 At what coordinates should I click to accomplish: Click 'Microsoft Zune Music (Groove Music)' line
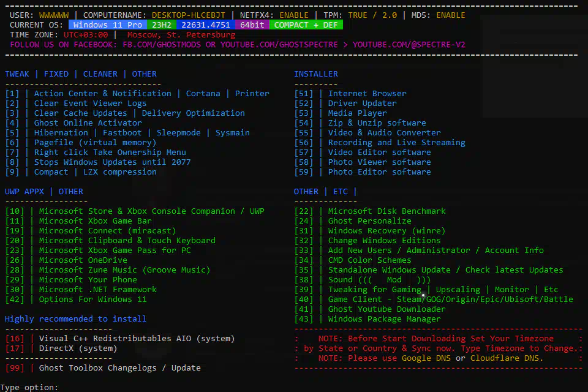click(108, 269)
